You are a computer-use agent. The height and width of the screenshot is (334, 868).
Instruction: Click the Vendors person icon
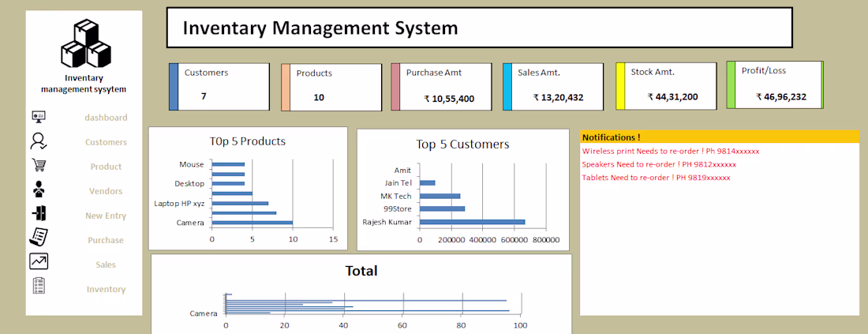pos(39,190)
